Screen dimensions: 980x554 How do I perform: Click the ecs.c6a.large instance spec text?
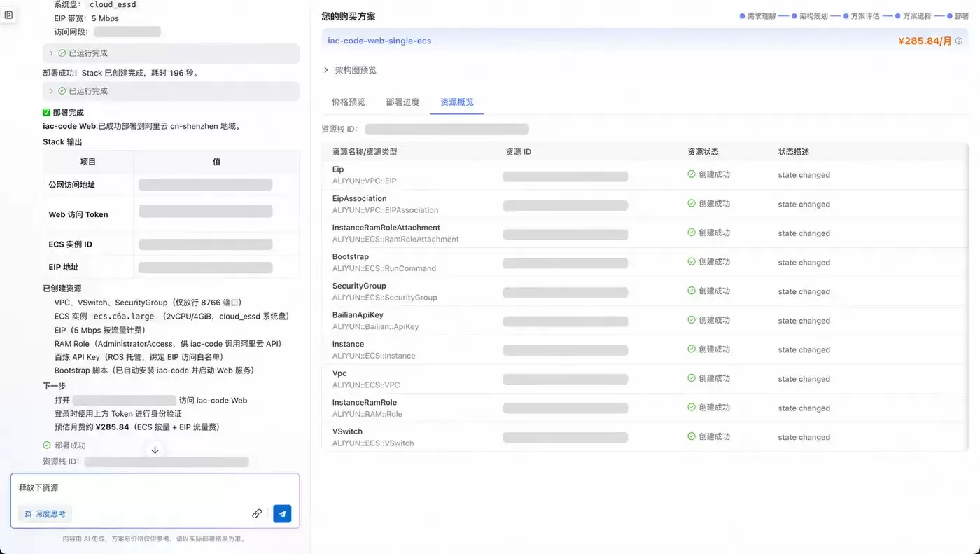[x=124, y=317]
